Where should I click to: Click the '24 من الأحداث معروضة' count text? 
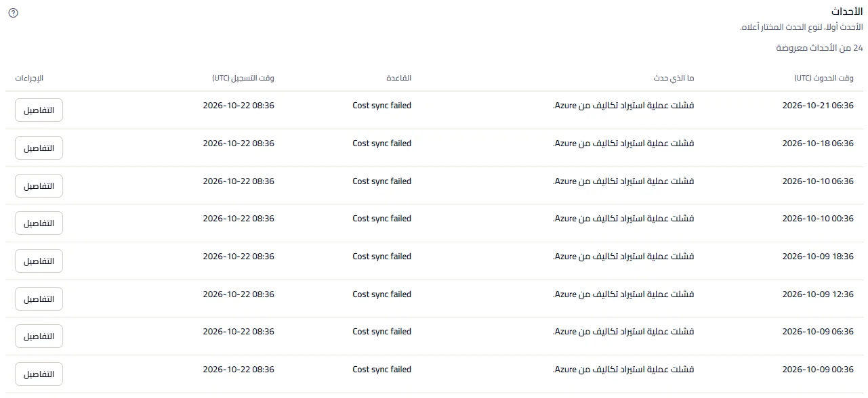point(820,48)
